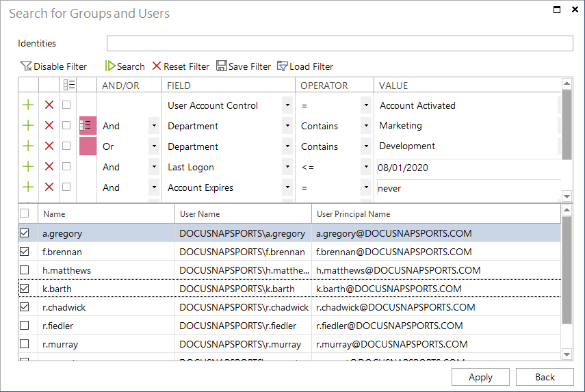
Task: Add condition after User Account Control row
Action: (x=28, y=105)
